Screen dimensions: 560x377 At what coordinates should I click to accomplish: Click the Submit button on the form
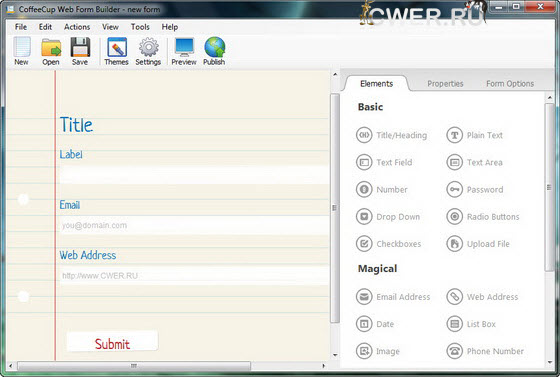pos(112,342)
